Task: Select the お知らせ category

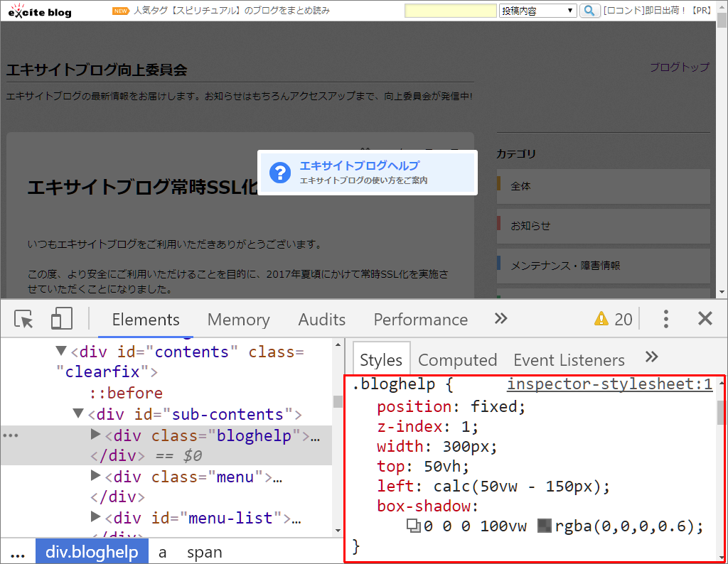Action: (x=603, y=226)
